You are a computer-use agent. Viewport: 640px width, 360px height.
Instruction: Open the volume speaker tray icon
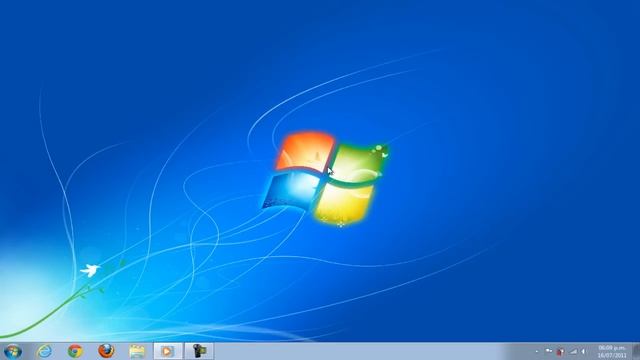pos(583,351)
